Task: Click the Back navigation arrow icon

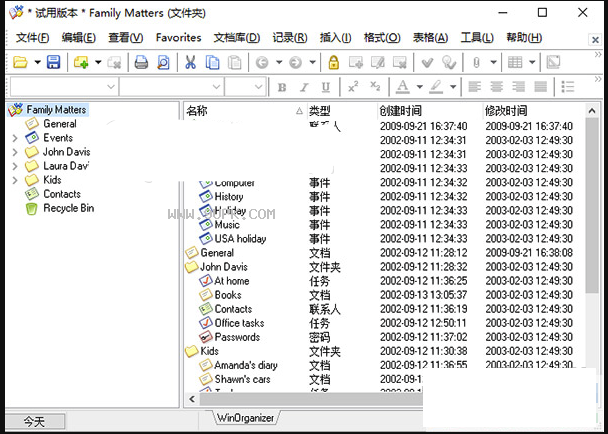Action: click(x=262, y=62)
